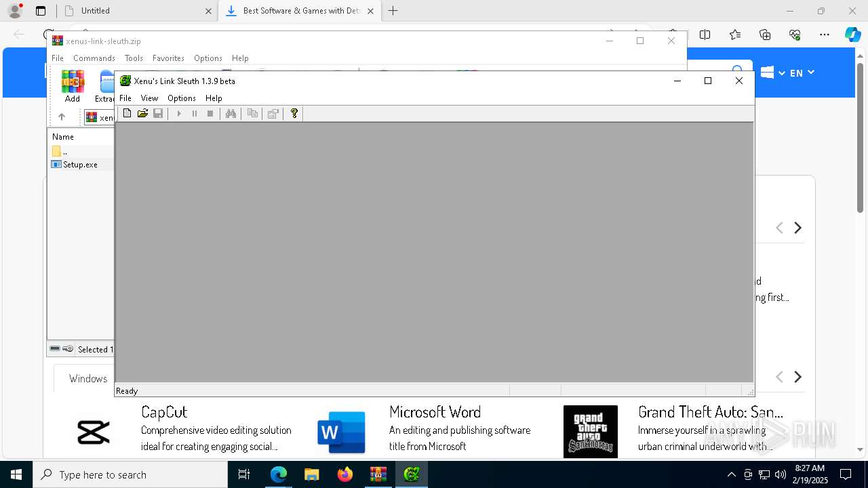This screenshot has width=868, height=488.
Task: Open the Help menu in Xenu's Link Sleuth
Action: point(214,98)
